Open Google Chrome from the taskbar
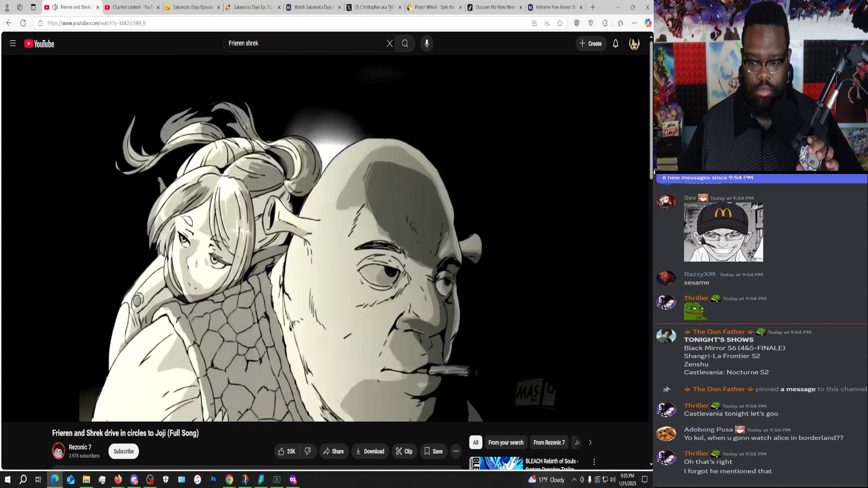The width and height of the screenshot is (868, 488). (x=229, y=480)
